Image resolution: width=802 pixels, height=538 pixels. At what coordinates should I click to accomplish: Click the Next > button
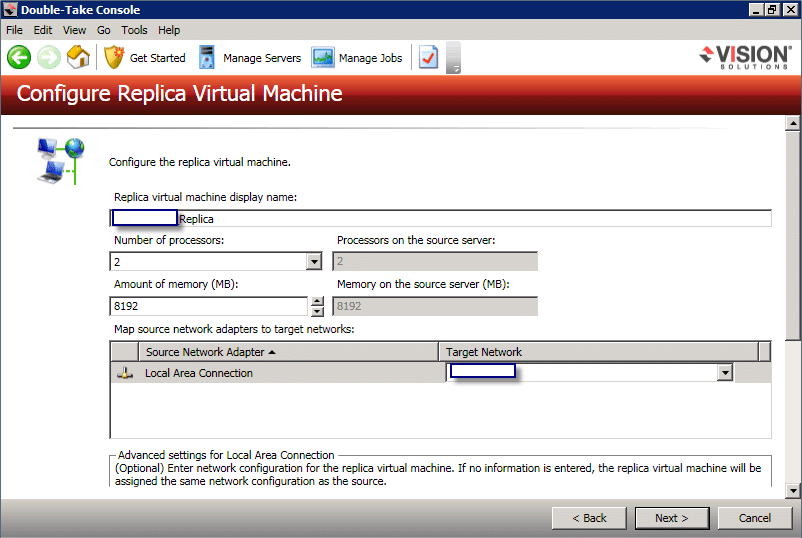[672, 518]
